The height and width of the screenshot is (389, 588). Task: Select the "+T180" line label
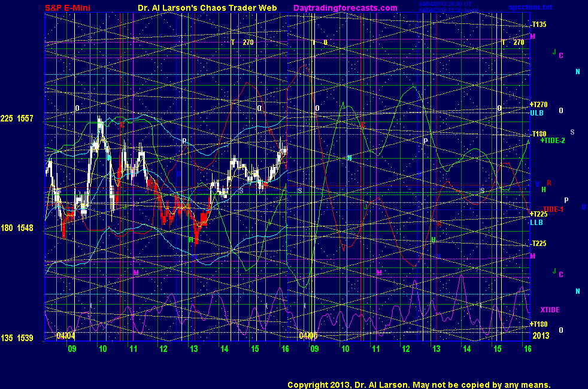click(x=538, y=324)
